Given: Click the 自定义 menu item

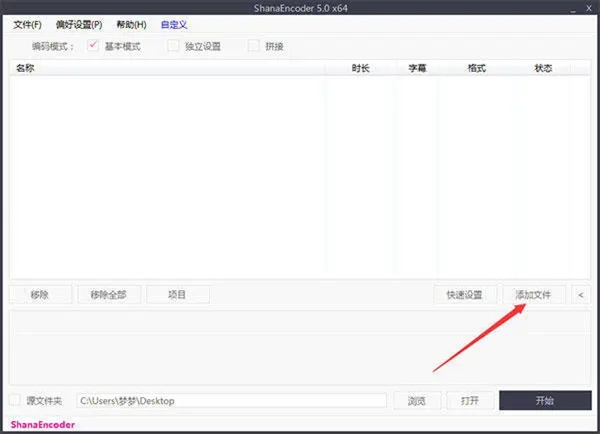Looking at the screenshot, I should [174, 24].
